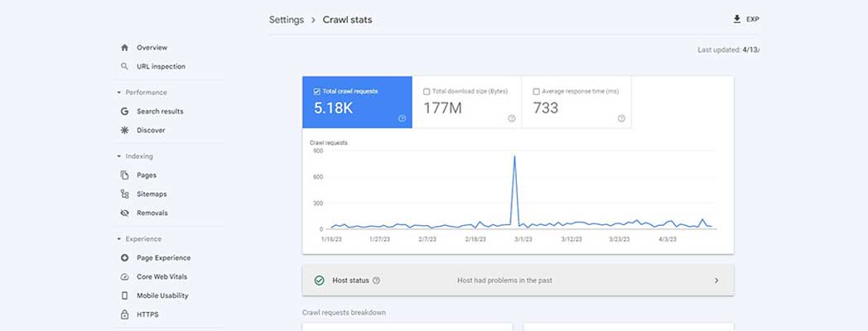Uncheck the Total crawl requests checkbox
The height and width of the screenshot is (331, 868).
[317, 92]
